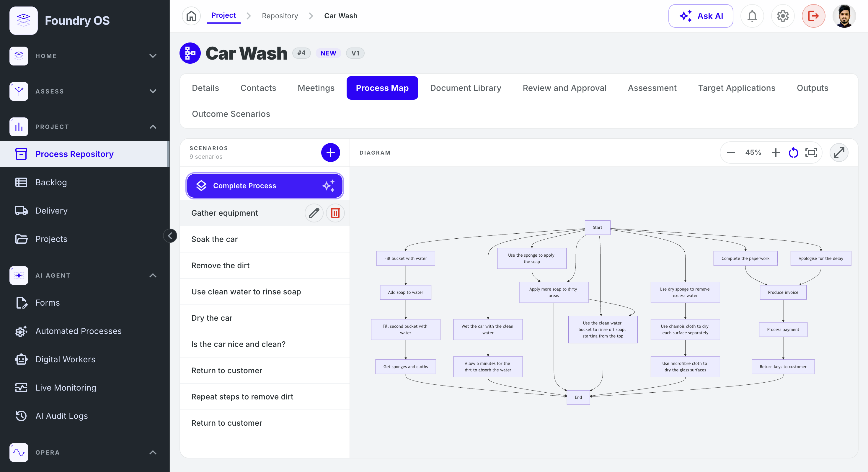The height and width of the screenshot is (472, 868).
Task: Click the red logout icon
Action: click(813, 16)
